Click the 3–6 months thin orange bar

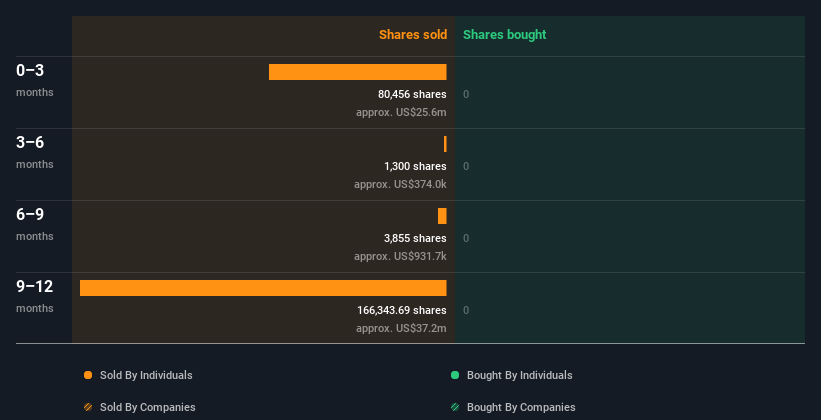click(445, 144)
